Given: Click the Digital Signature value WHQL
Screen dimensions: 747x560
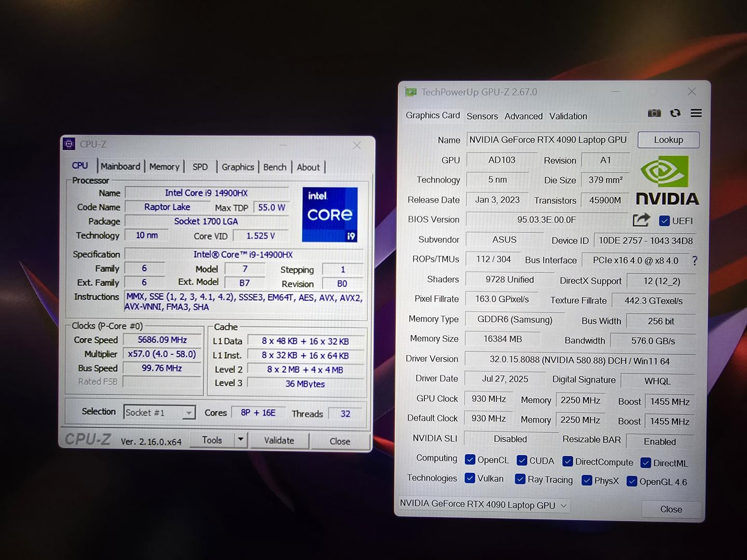Looking at the screenshot, I should click(x=657, y=381).
